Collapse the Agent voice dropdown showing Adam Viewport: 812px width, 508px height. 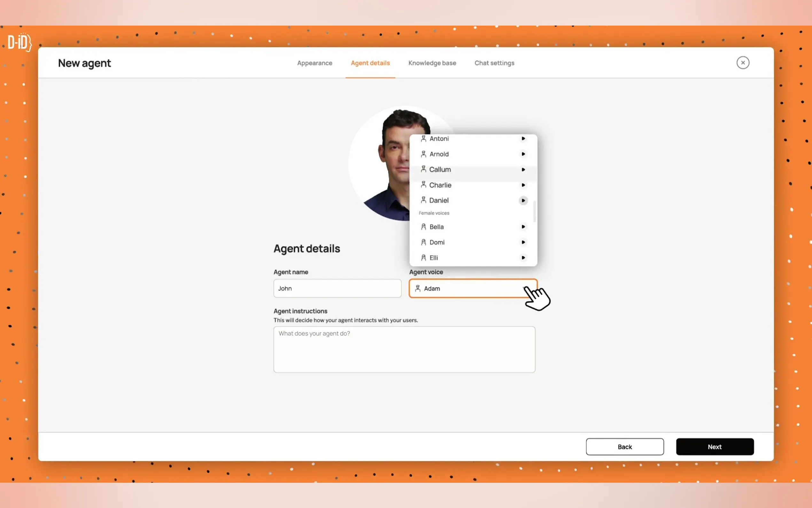point(470,288)
